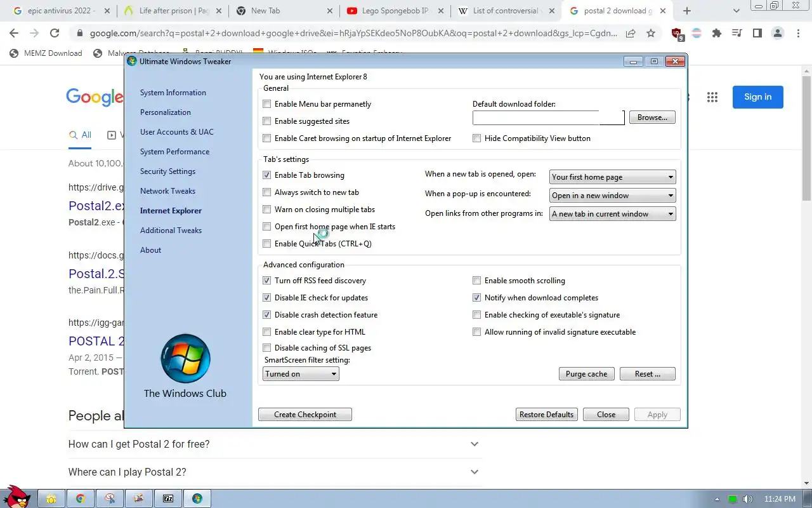Open a new Chrome tab with plus
This screenshot has height=508, width=812.
(x=687, y=11)
